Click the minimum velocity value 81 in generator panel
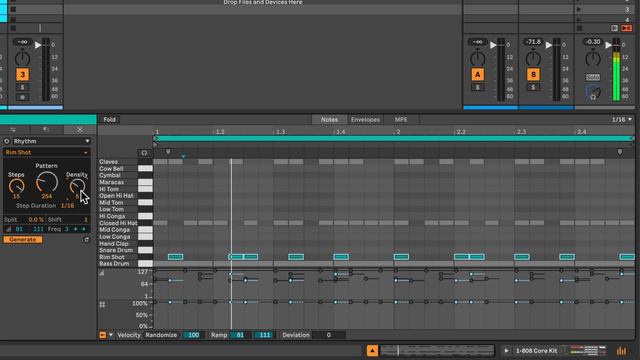The width and height of the screenshot is (640, 360). point(19,229)
